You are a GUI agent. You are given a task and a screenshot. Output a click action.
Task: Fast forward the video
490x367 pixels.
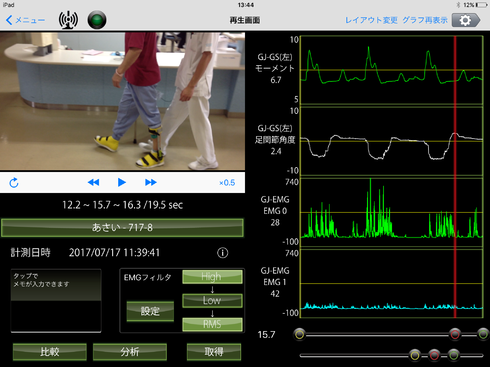pos(151,182)
